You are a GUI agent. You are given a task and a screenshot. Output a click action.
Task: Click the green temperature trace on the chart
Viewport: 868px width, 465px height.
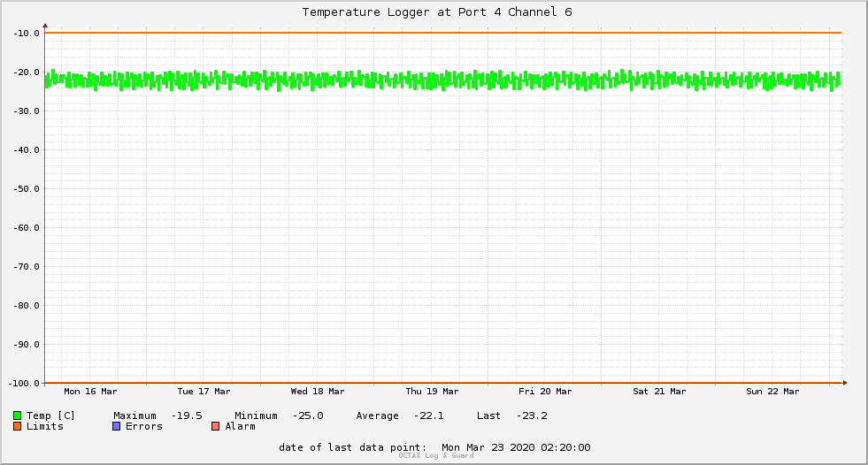443,80
